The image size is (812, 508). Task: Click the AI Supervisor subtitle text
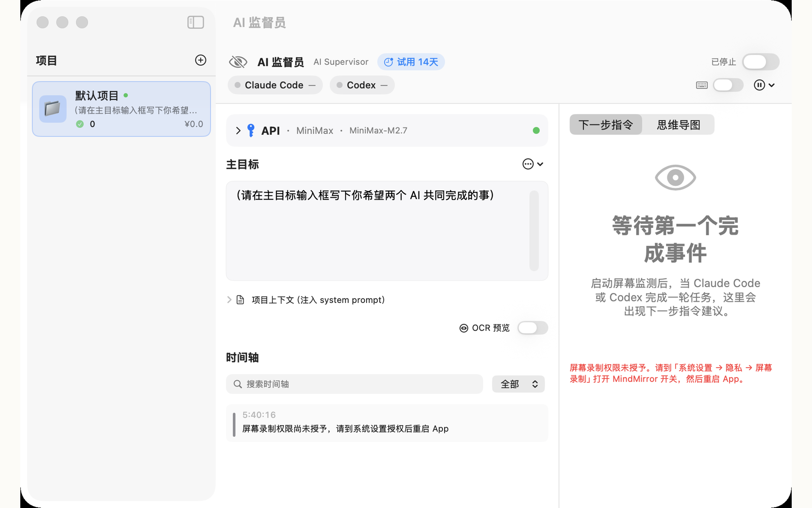[x=341, y=62]
